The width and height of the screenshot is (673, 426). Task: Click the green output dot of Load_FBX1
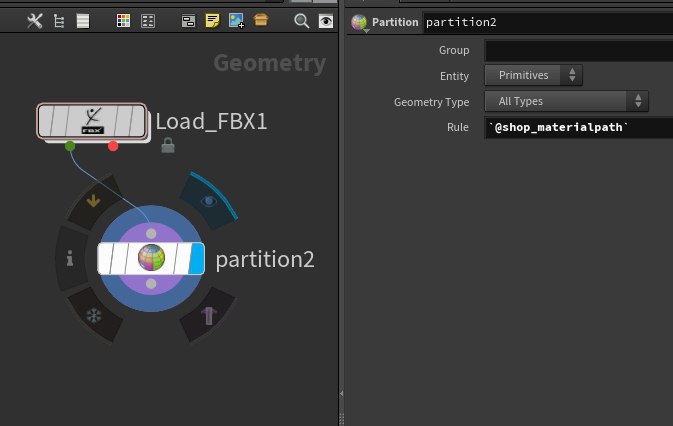[x=70, y=146]
